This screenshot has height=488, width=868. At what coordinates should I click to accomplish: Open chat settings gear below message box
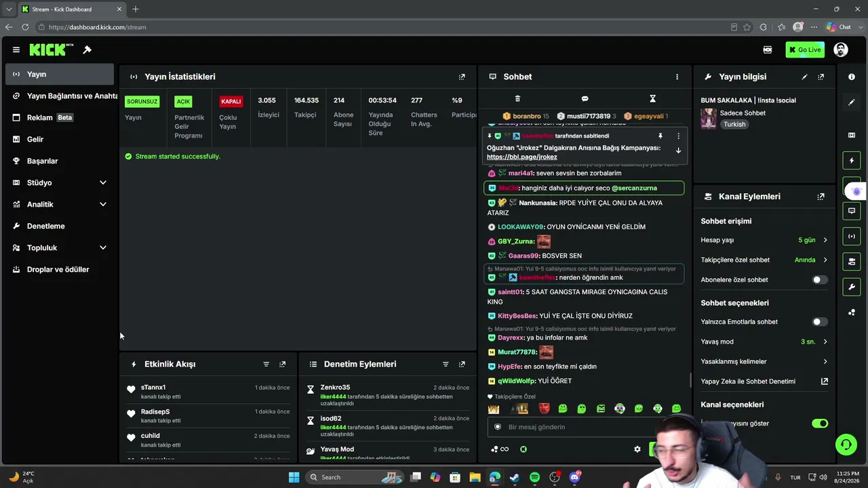coord(637,449)
